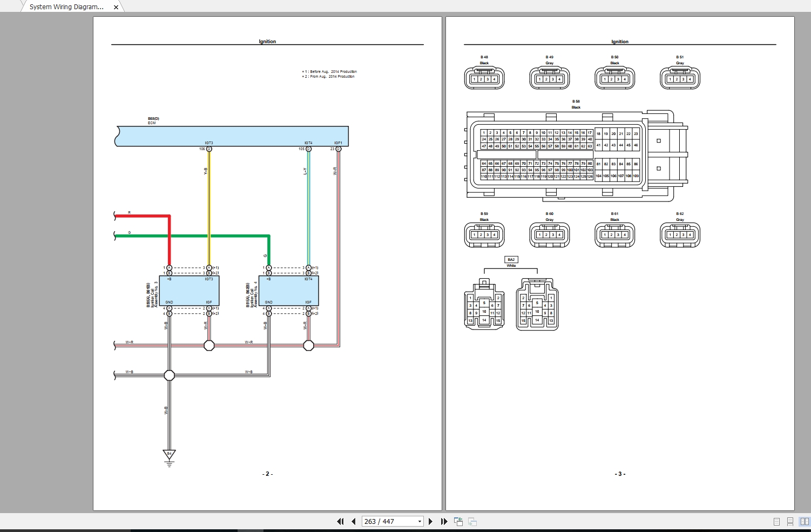
Task: Click the B 50 Black connector drawing
Action: [615, 78]
